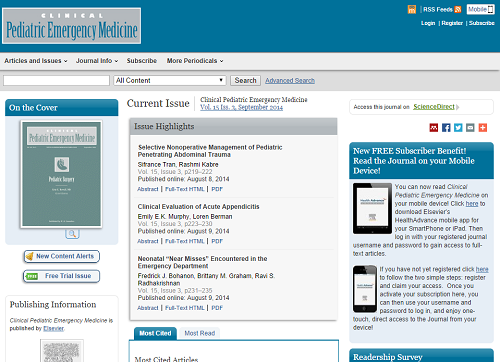This screenshot has width=500, height=362.
Task: Expand the Articles and Issues menu
Action: (x=36, y=61)
